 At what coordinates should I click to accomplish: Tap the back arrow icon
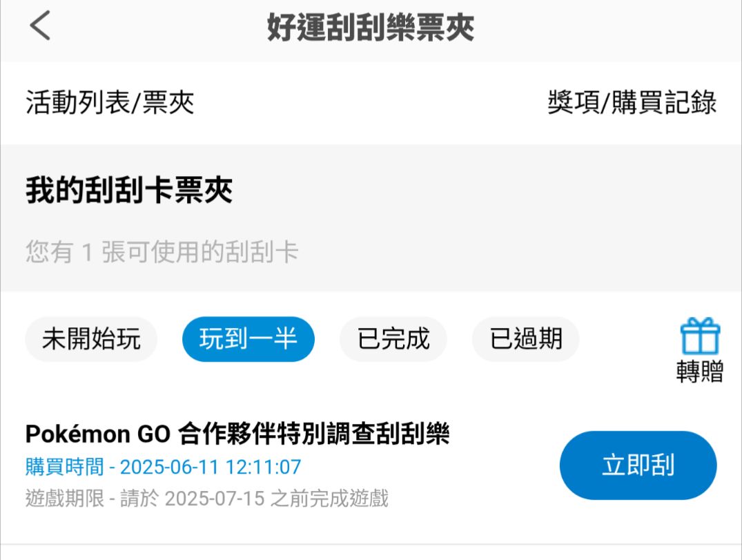(40, 27)
